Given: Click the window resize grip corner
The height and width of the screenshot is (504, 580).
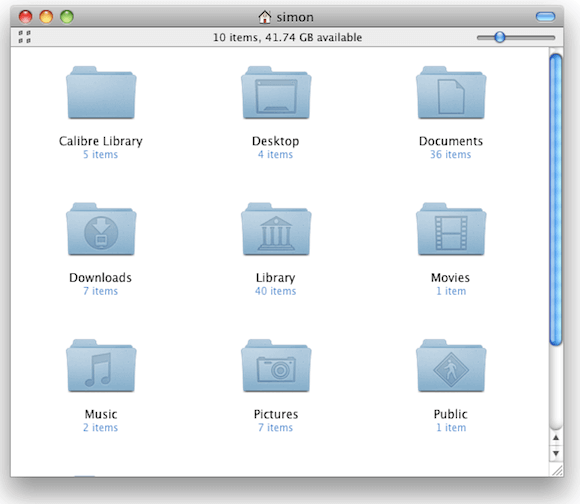Looking at the screenshot, I should (x=557, y=470).
